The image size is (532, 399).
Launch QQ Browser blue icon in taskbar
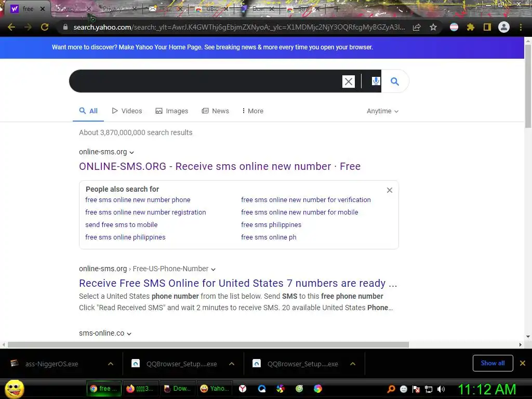tap(262, 389)
